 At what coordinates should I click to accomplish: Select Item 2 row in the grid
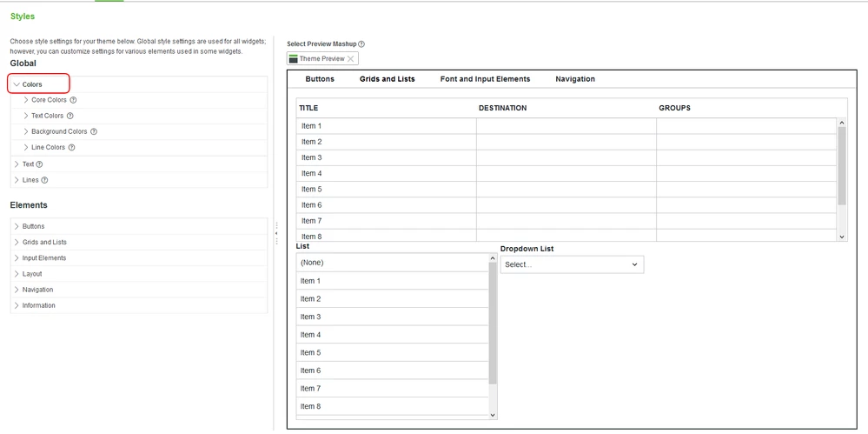coord(567,142)
